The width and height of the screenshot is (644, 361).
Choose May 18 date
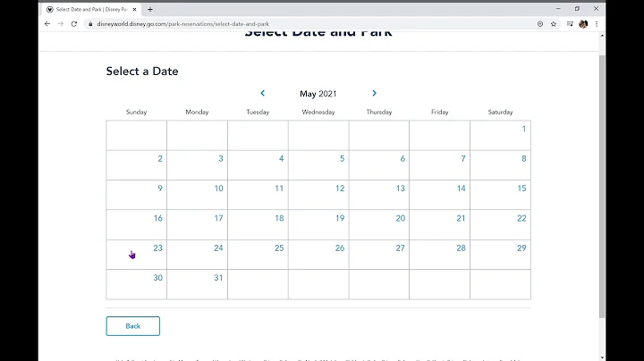pos(258,225)
